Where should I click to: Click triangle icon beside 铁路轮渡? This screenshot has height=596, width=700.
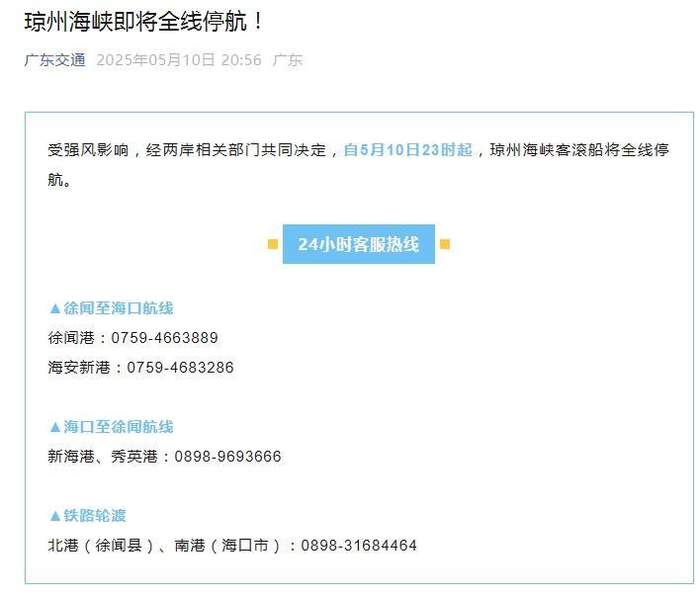55,516
